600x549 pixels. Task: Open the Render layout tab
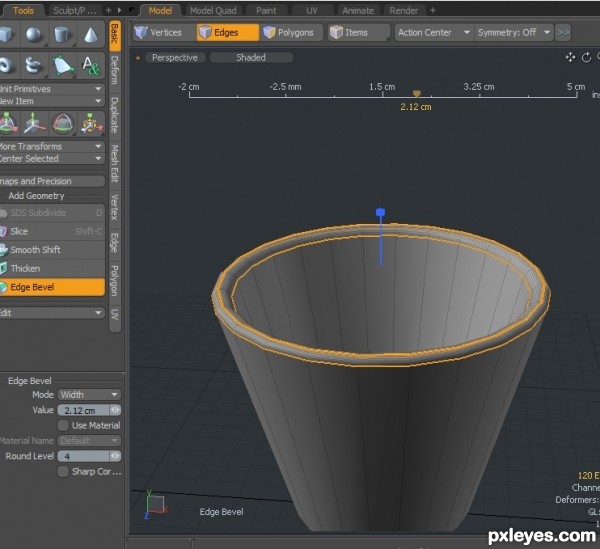[x=404, y=11]
